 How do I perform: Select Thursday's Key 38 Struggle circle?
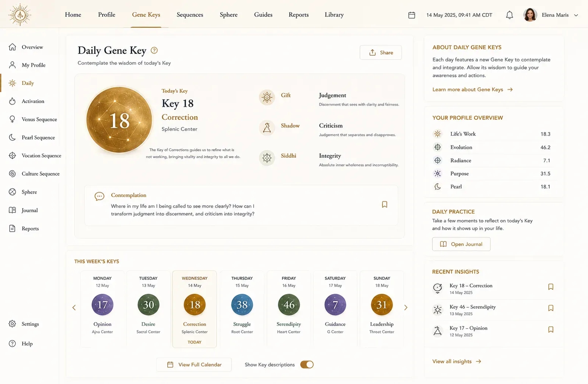coord(242,304)
